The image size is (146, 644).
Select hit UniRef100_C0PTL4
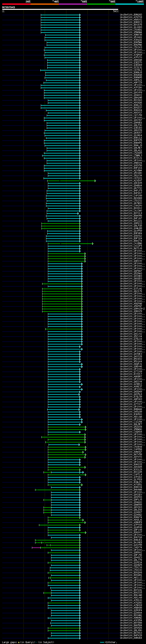[x=131, y=474]
